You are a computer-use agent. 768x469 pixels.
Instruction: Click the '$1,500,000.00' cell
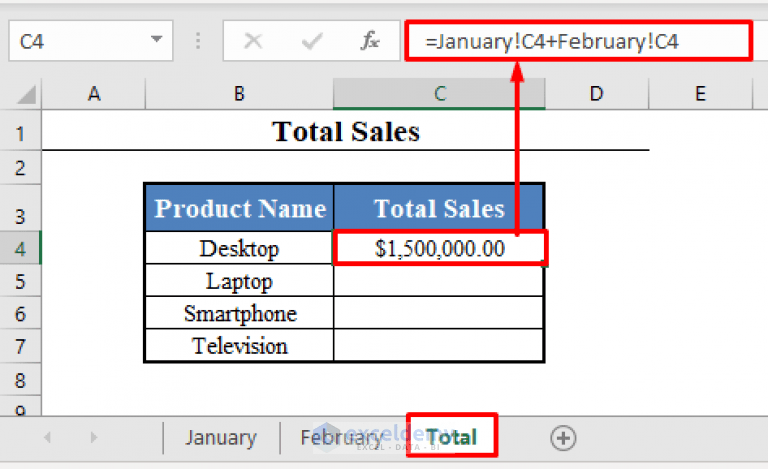tap(439, 248)
